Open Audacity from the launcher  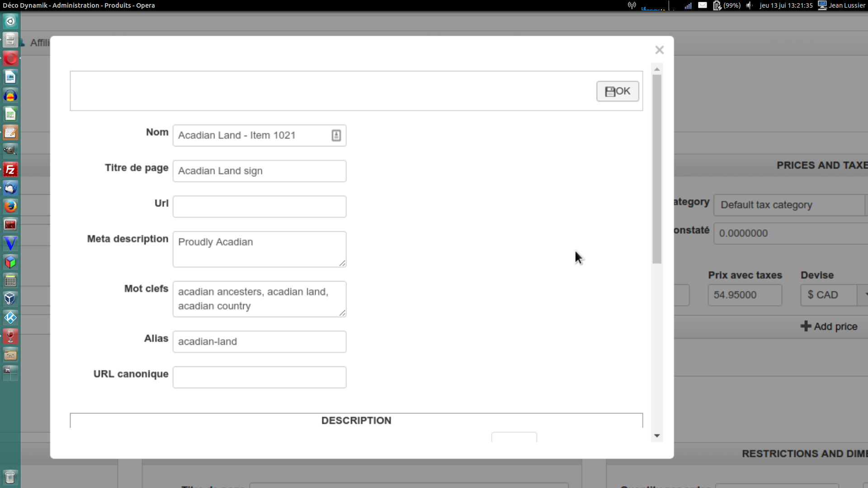point(10,96)
